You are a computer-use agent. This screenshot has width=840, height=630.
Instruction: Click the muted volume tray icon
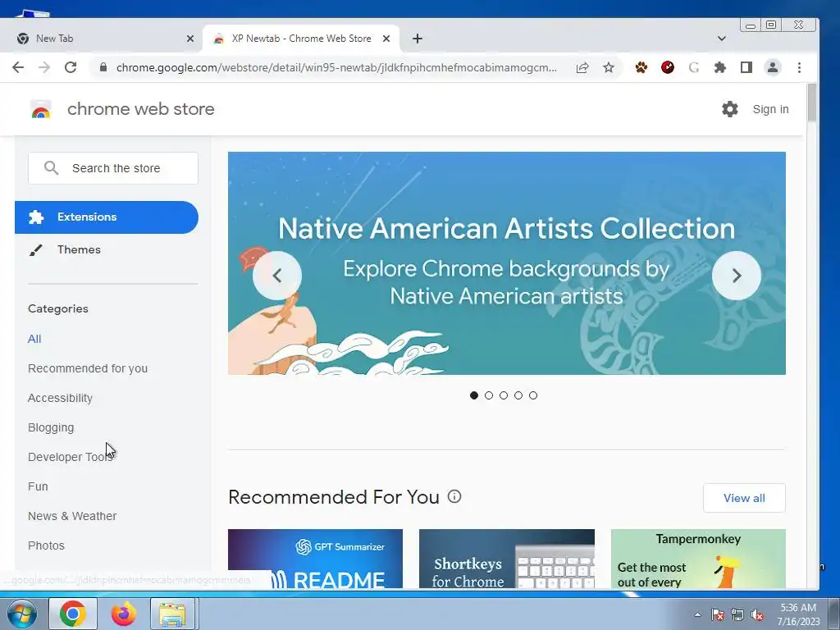[x=757, y=615]
